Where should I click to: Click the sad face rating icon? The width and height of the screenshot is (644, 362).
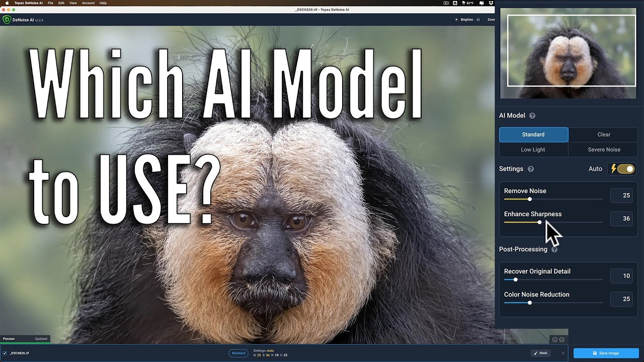coord(561,340)
